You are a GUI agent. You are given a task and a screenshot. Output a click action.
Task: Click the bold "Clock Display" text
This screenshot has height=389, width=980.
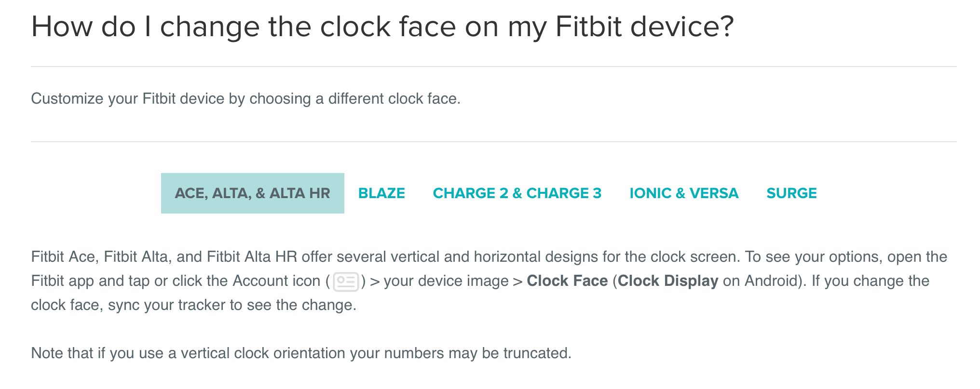click(668, 281)
